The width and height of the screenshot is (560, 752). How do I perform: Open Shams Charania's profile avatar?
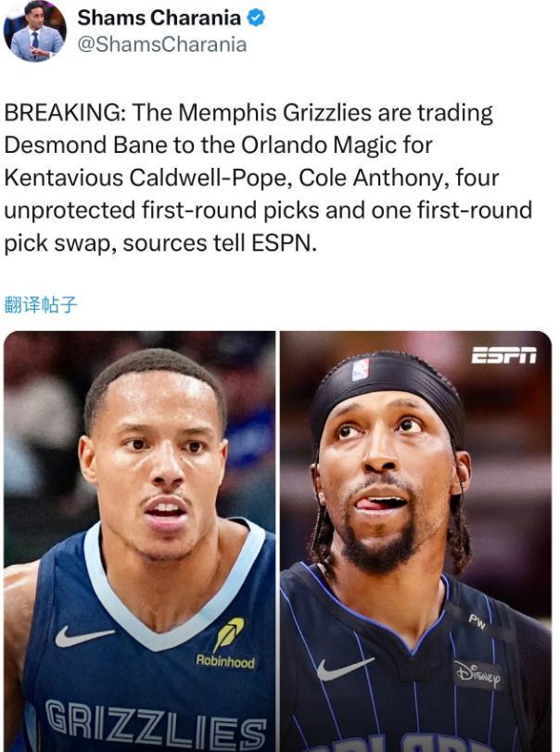(x=34, y=31)
